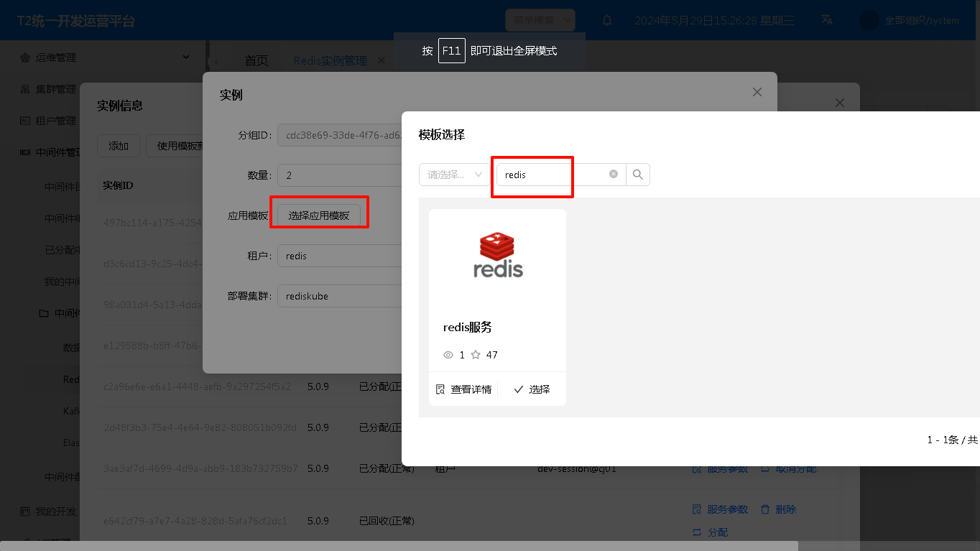Click the eye view-count icon on redis服务 card
Image resolution: width=980 pixels, height=551 pixels.
[449, 355]
